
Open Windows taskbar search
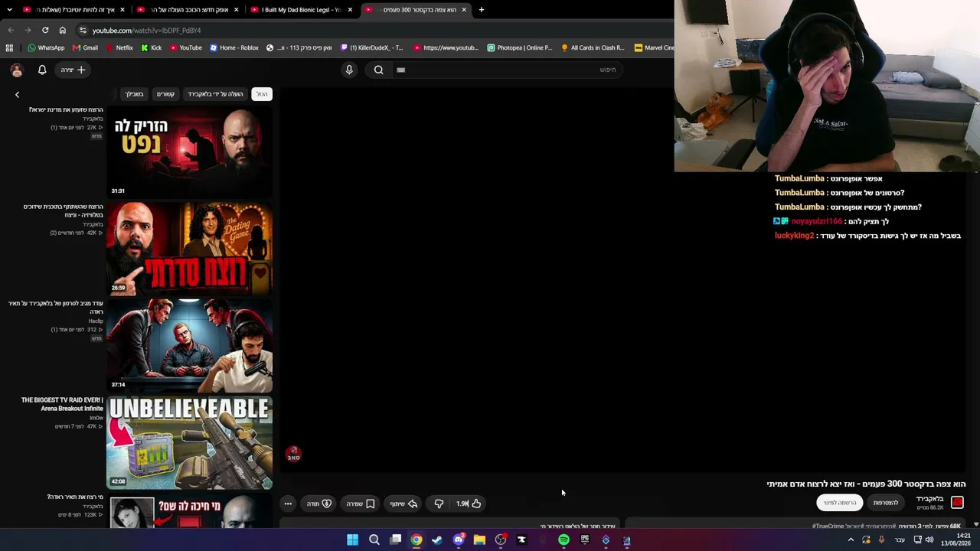[x=374, y=540]
